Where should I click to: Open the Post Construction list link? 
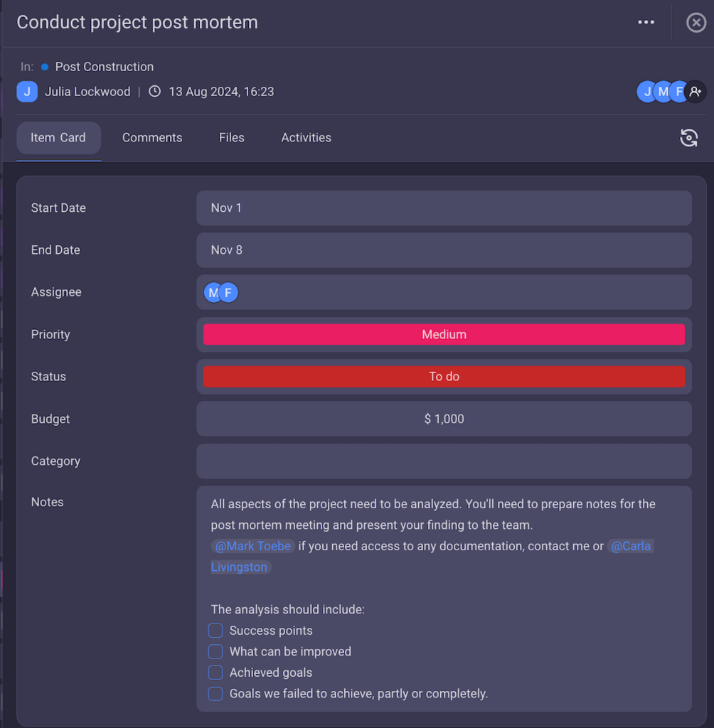click(105, 67)
